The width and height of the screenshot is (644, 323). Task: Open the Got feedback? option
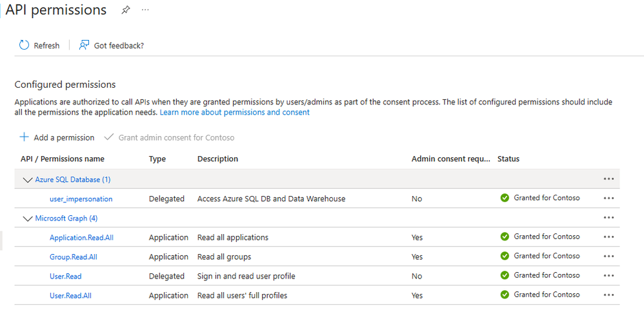pos(111,45)
